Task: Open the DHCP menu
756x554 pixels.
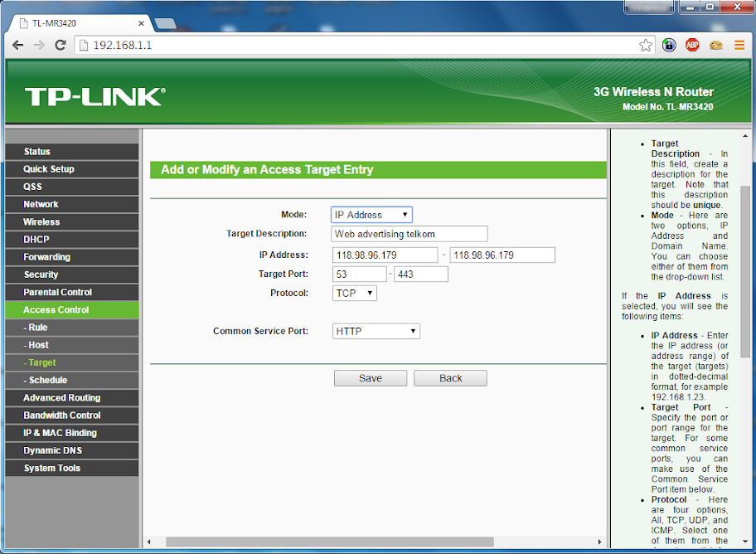Action: coord(72,240)
